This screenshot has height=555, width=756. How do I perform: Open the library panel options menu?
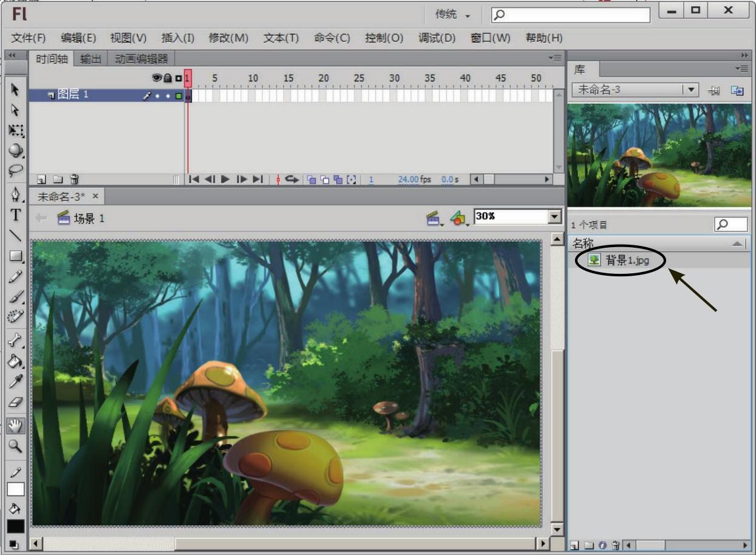pyautogui.click(x=742, y=69)
